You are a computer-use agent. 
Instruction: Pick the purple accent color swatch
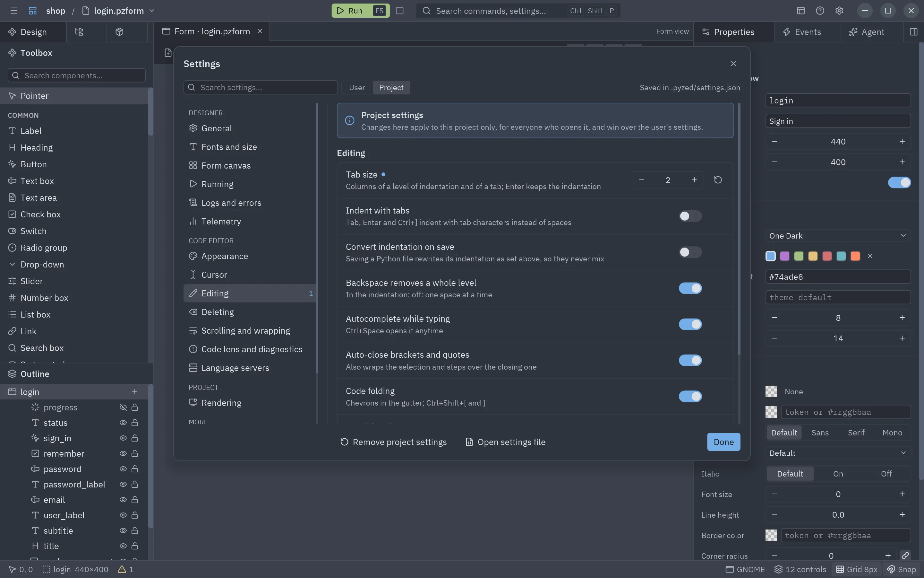(785, 256)
